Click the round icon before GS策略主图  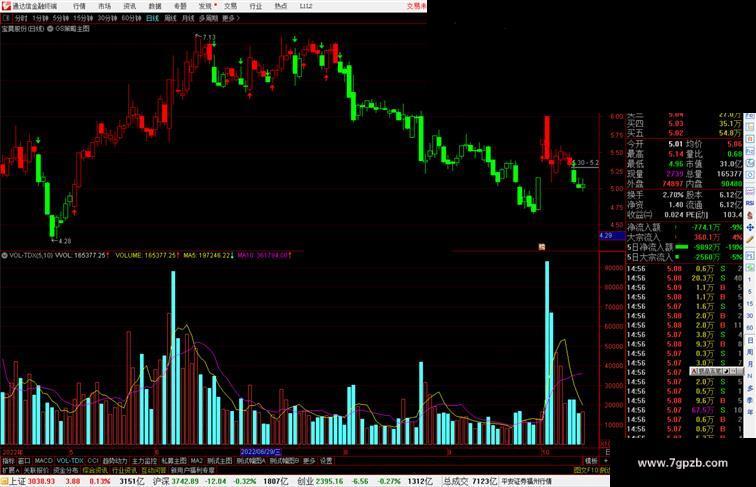click(50, 29)
